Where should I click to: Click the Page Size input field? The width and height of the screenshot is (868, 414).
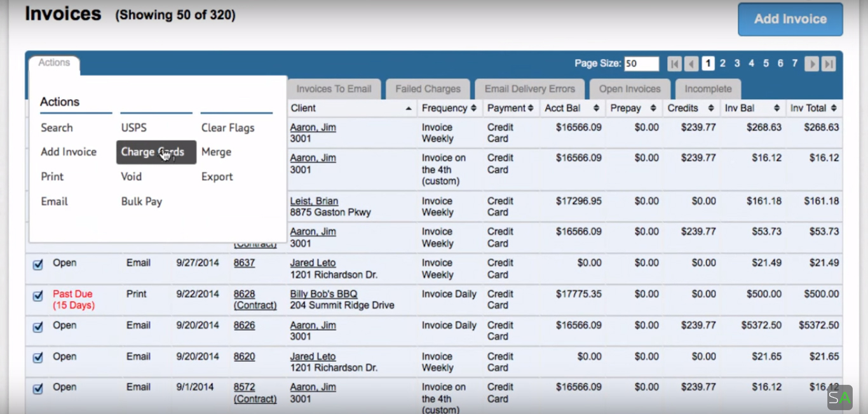tap(641, 63)
